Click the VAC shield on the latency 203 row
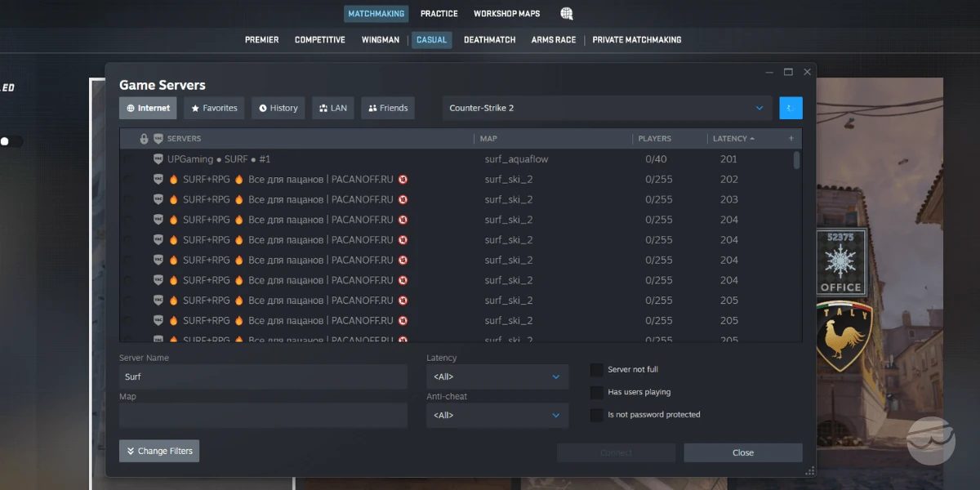The width and height of the screenshot is (980, 490). click(x=158, y=199)
